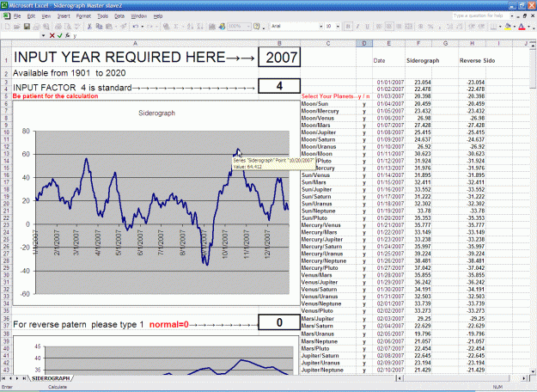This screenshot has height=392, width=537.
Task: Click the Paste clipboard icon
Action: pos(109,27)
